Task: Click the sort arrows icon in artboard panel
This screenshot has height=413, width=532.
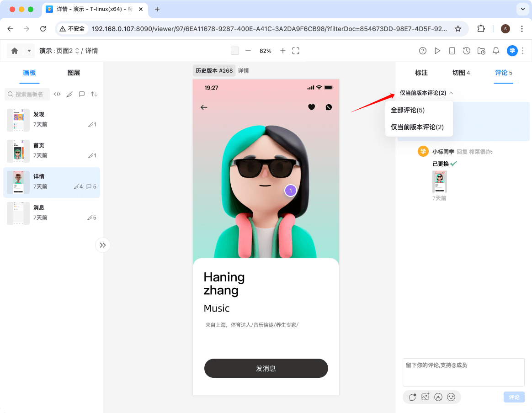Action: [x=94, y=94]
